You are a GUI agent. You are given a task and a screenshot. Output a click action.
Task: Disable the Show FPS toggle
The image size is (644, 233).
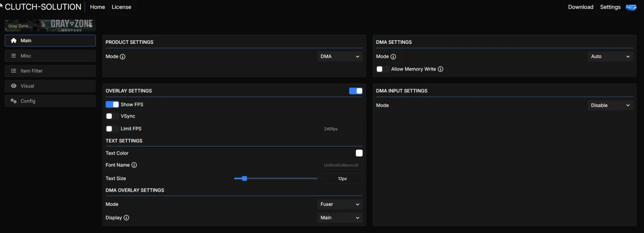(x=112, y=105)
